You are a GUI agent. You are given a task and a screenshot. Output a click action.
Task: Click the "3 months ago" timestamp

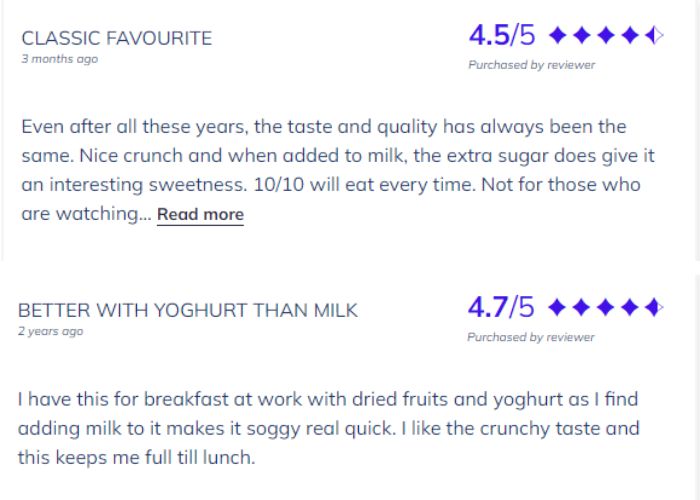(60, 59)
